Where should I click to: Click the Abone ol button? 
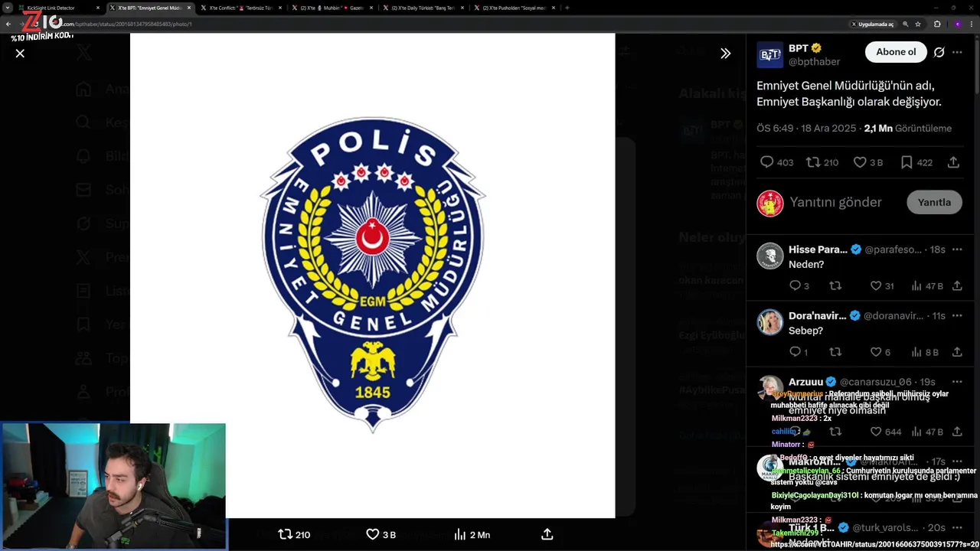(x=896, y=52)
